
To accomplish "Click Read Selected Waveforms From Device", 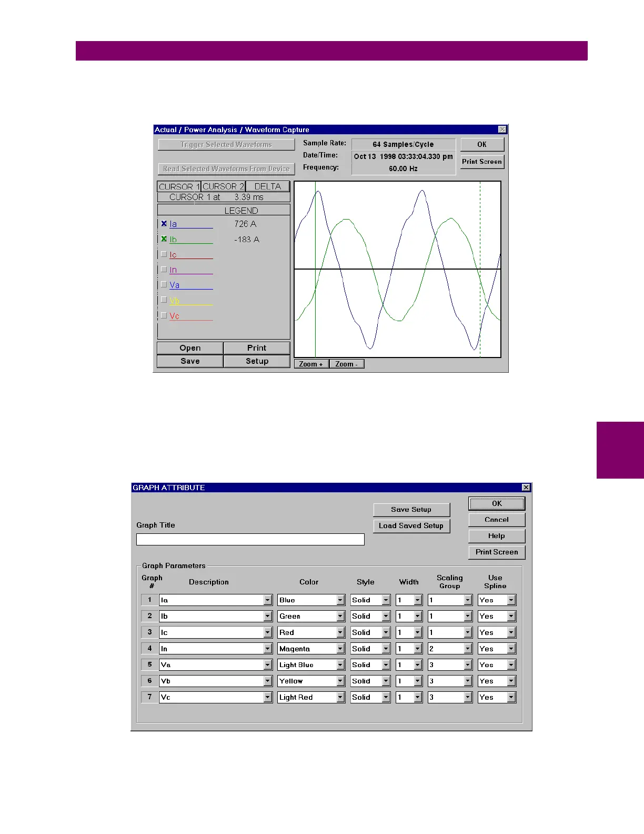I will [226, 168].
